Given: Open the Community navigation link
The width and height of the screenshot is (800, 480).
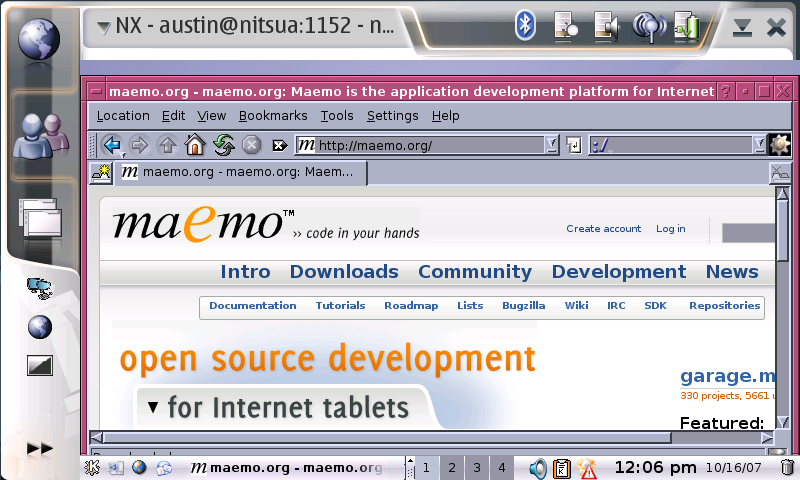Looking at the screenshot, I should [x=475, y=272].
